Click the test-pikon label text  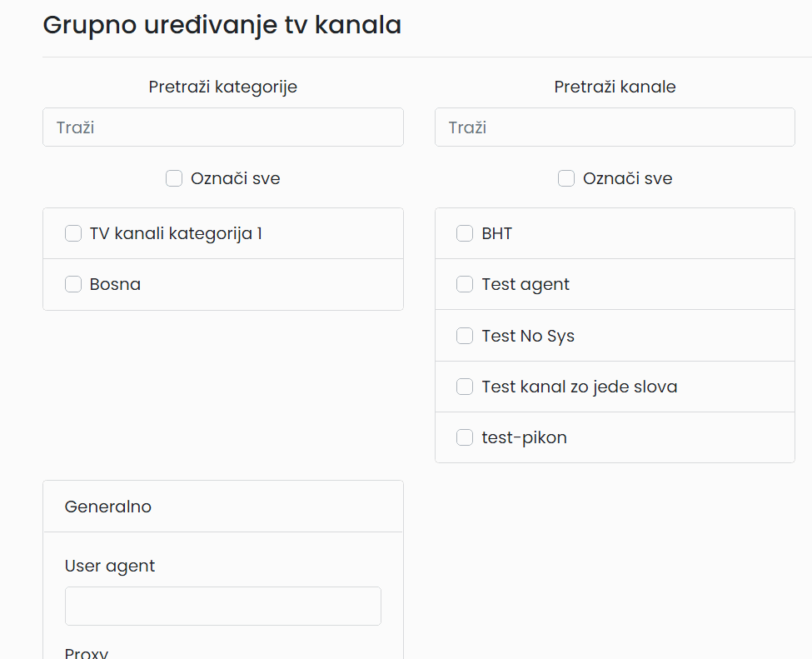pyautogui.click(x=524, y=437)
